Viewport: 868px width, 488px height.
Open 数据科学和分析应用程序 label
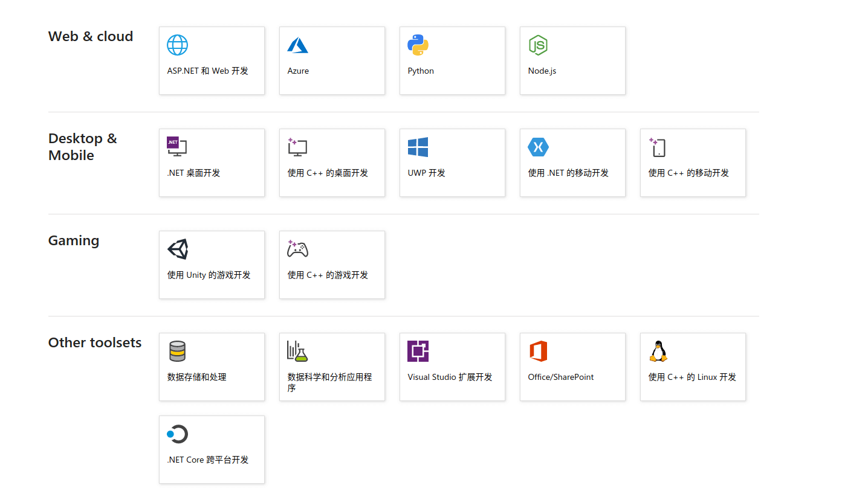(329, 382)
